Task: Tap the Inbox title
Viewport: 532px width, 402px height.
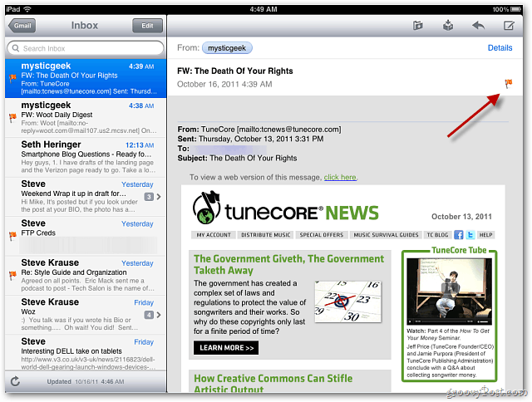Action: pos(85,26)
